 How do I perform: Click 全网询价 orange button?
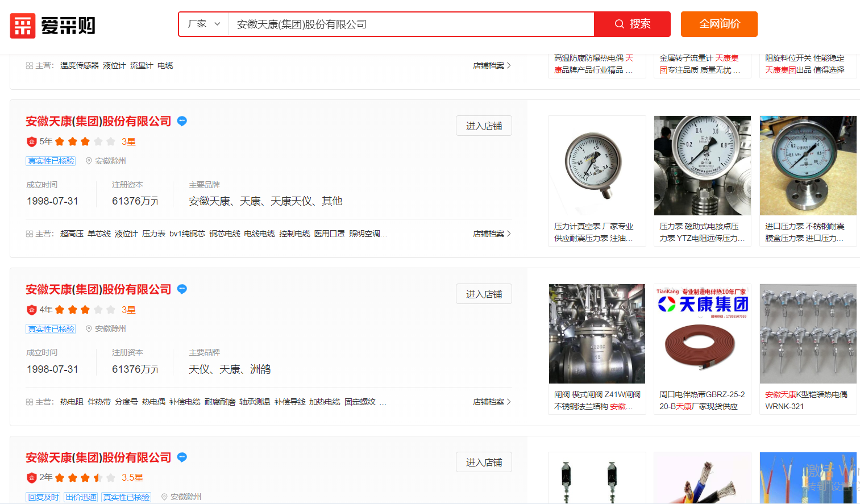click(719, 24)
